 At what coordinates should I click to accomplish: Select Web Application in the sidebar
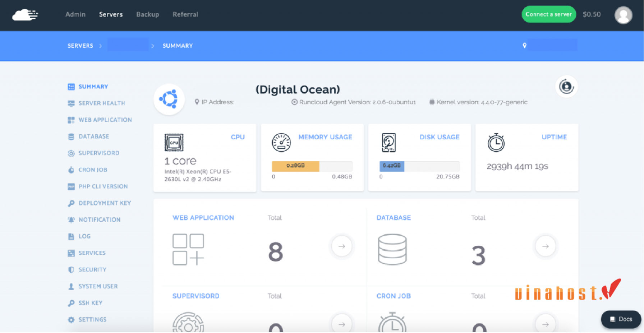point(105,120)
